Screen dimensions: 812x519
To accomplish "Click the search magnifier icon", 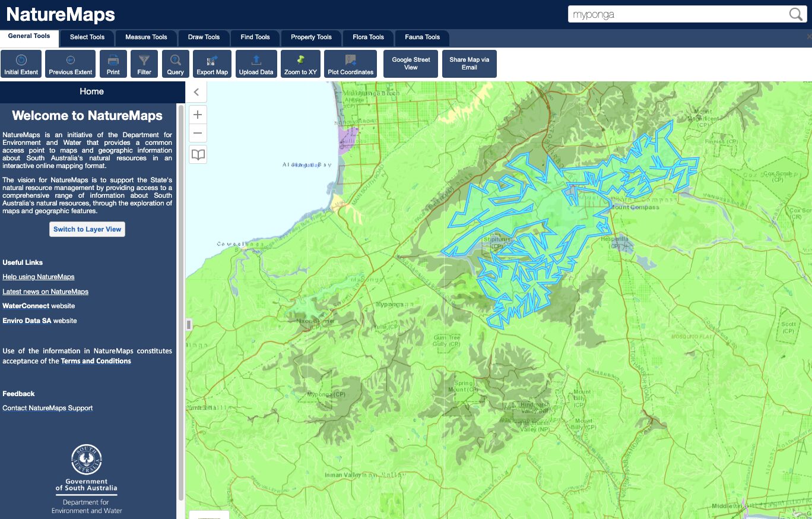I will pyautogui.click(x=795, y=14).
